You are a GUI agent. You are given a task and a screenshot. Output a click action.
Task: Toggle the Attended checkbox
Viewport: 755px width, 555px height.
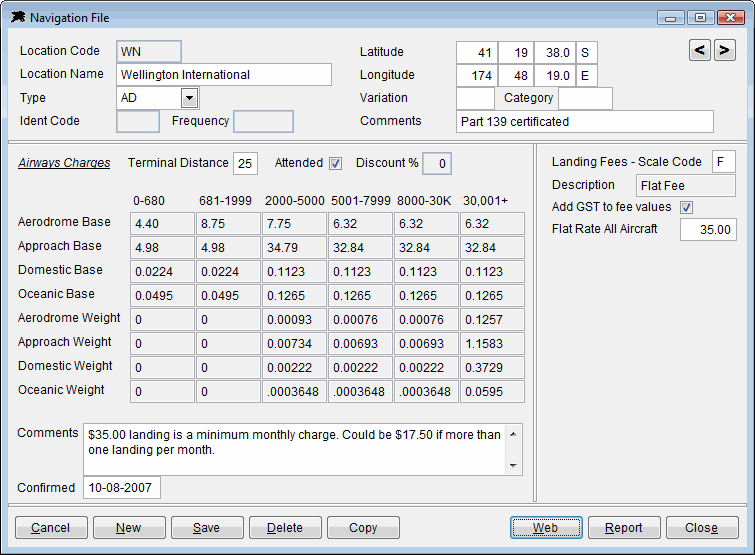tap(336, 164)
